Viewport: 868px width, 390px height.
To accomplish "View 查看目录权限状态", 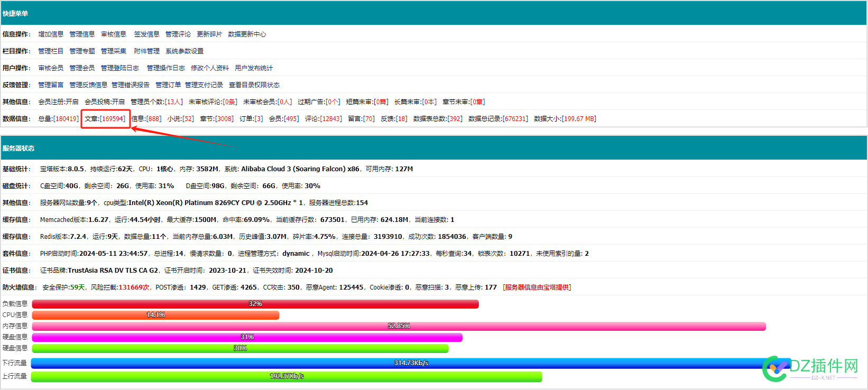I will [x=254, y=85].
